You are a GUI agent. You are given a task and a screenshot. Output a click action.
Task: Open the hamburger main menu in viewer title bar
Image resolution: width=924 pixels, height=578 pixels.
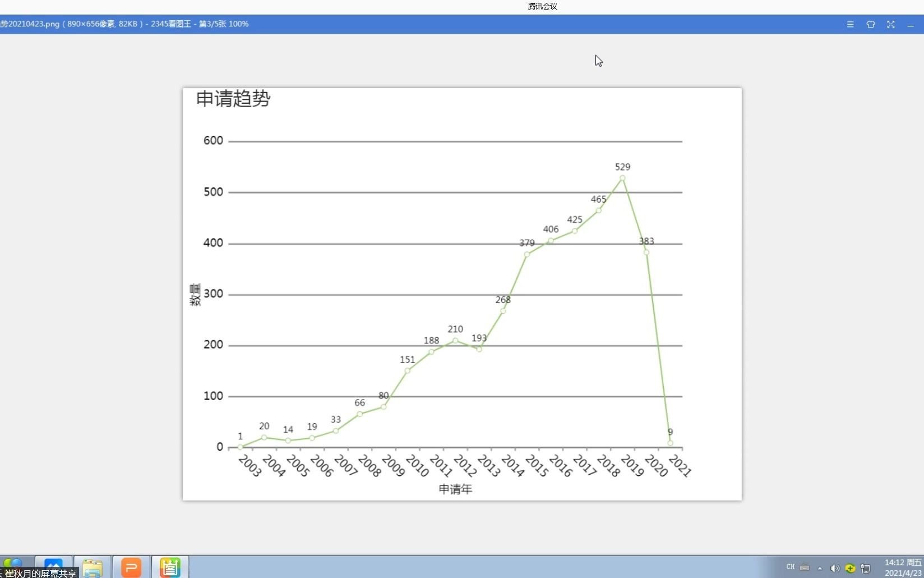[x=850, y=24]
